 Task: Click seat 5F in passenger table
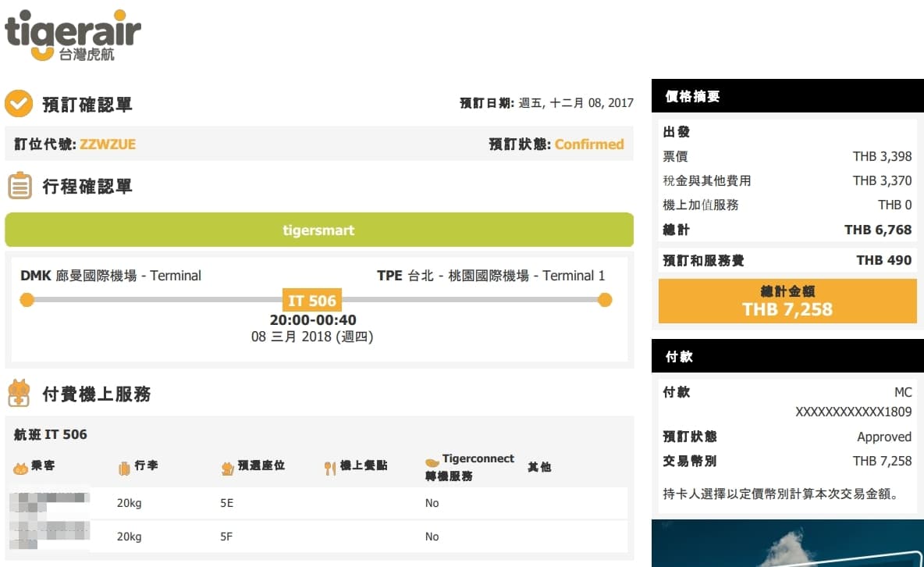point(226,537)
